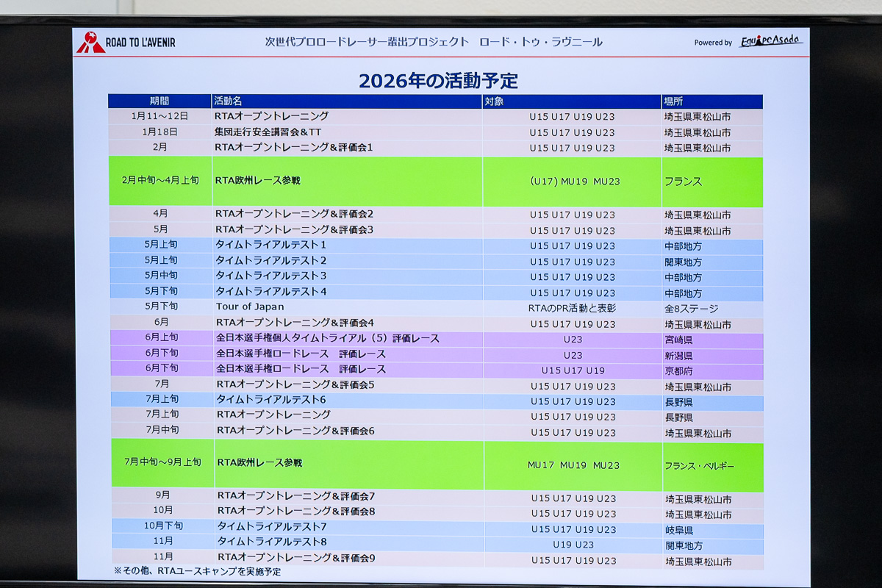Select the 期間 column header
This screenshot has width=882, height=588.
(159, 101)
